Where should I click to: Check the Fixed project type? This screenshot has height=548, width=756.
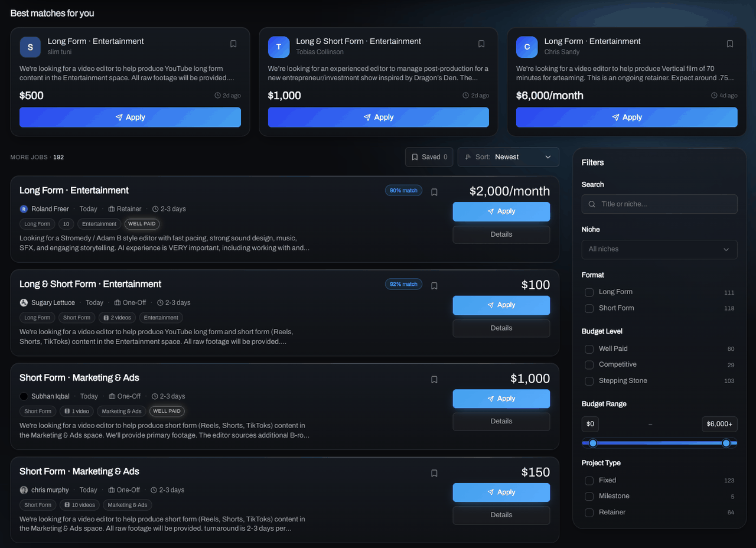point(589,481)
